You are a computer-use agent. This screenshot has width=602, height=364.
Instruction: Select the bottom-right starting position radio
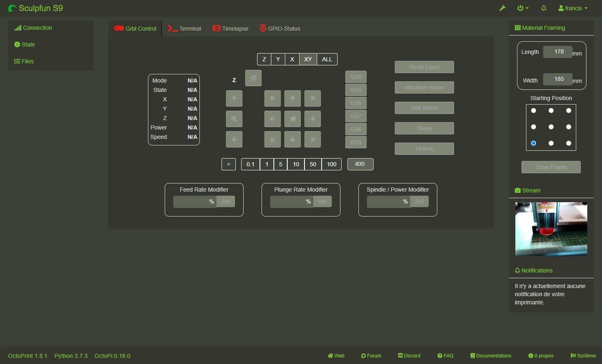click(568, 143)
